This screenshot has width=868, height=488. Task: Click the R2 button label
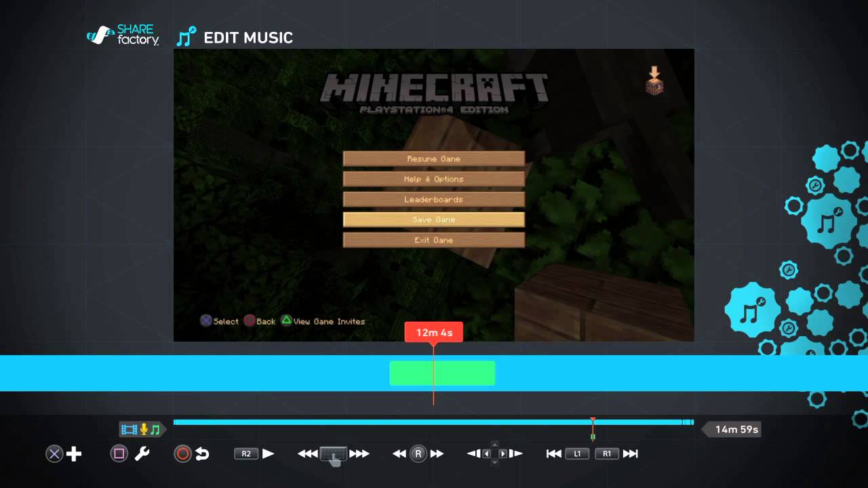click(246, 454)
